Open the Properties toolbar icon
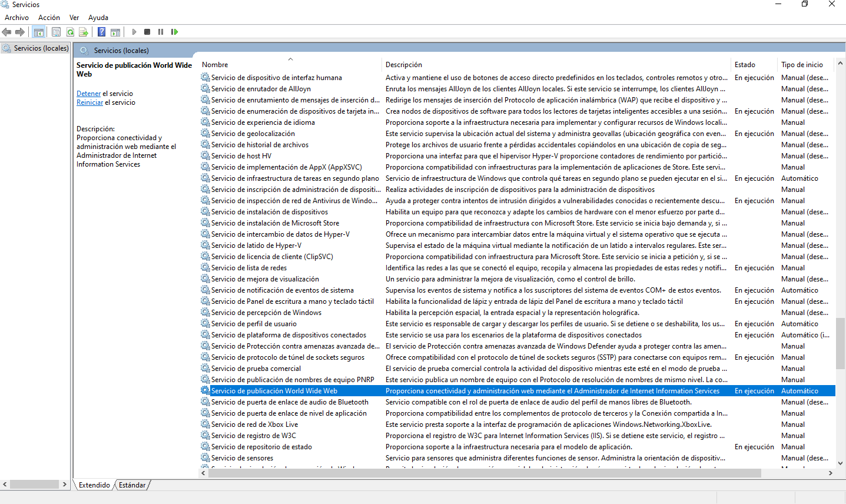The width and height of the screenshot is (846, 504). pos(56,32)
